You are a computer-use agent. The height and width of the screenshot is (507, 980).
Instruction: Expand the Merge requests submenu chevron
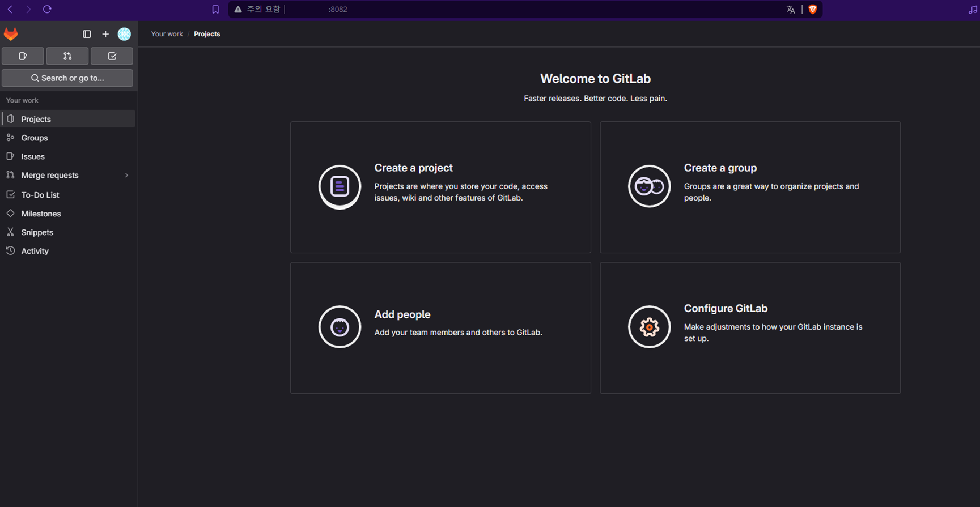click(x=126, y=176)
